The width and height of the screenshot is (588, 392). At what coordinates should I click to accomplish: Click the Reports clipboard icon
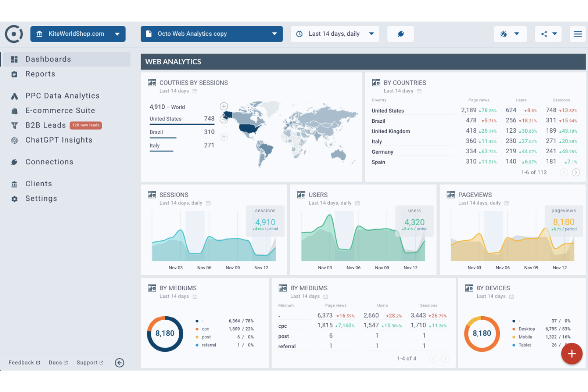[x=14, y=74]
